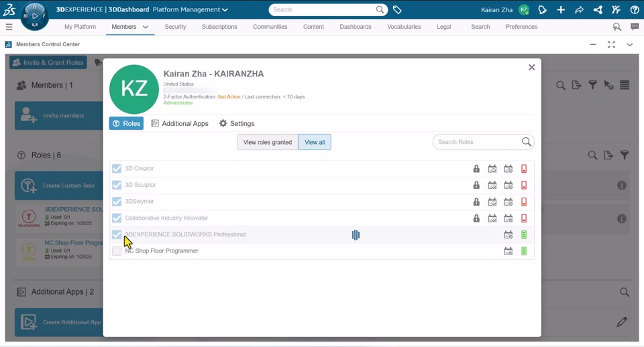
Task: Click the top search magnifier icon
Action: [x=380, y=9]
